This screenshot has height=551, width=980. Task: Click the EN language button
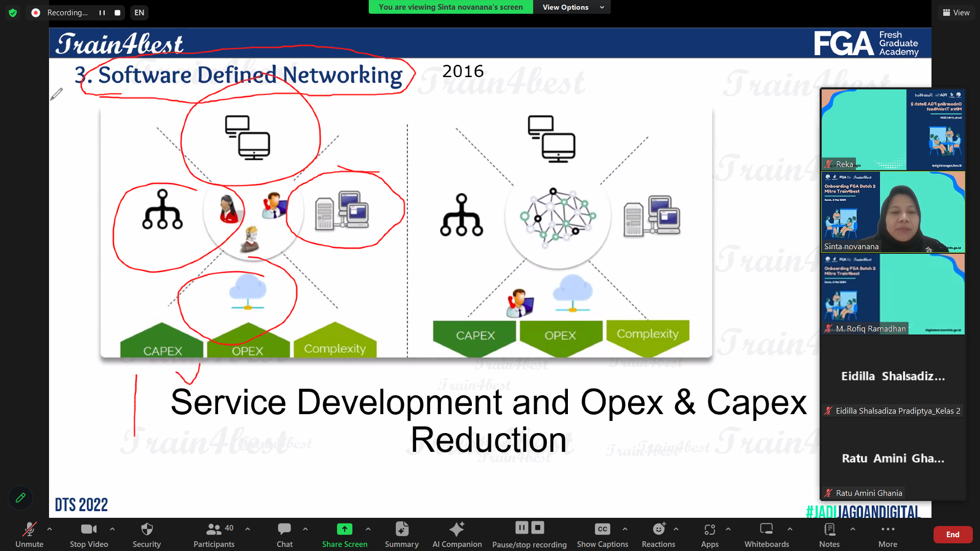(139, 12)
